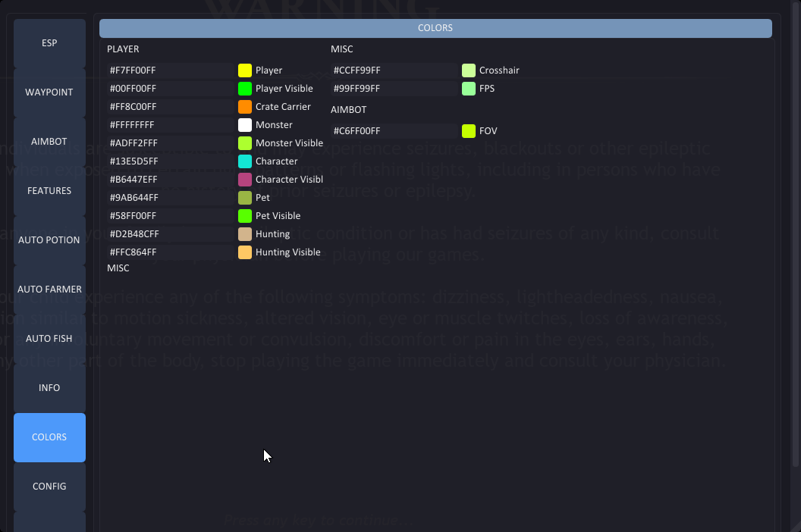Click the Crosshair color swatch

click(x=469, y=70)
